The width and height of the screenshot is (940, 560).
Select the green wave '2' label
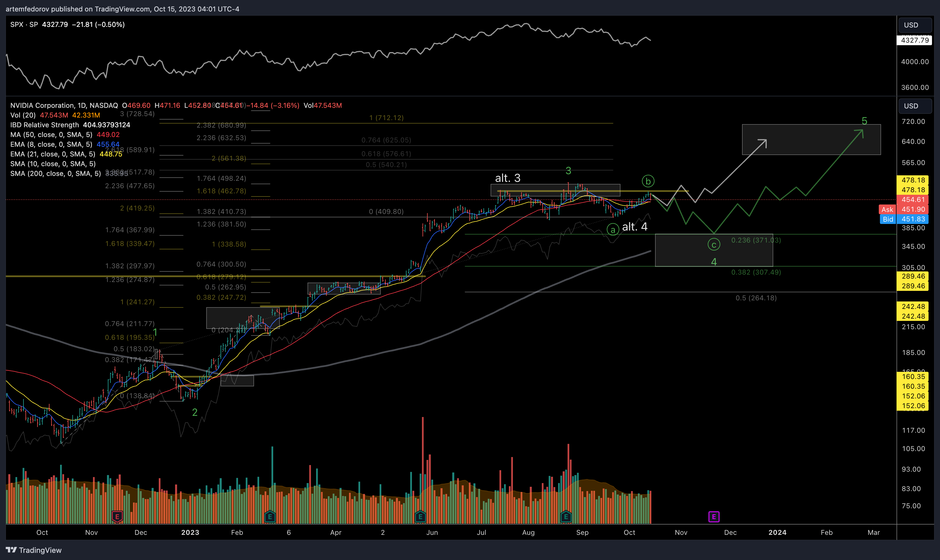pos(195,412)
